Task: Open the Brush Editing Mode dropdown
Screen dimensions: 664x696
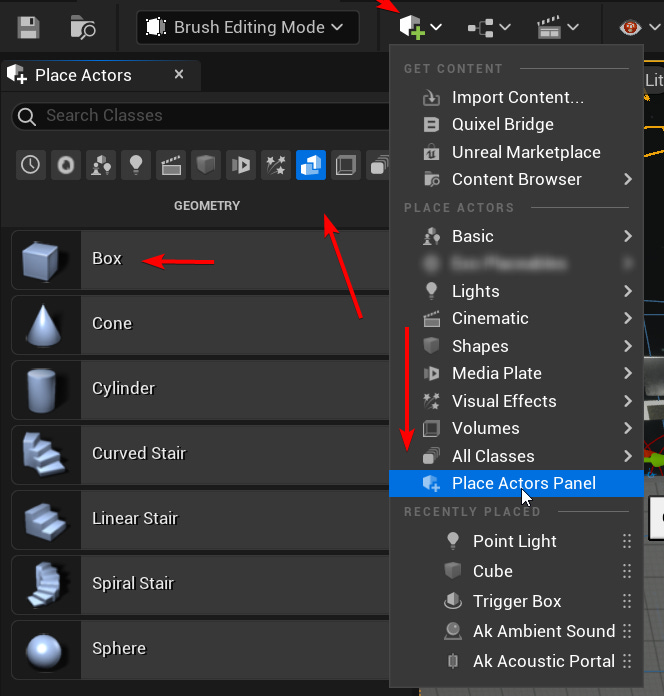Action: tap(248, 28)
